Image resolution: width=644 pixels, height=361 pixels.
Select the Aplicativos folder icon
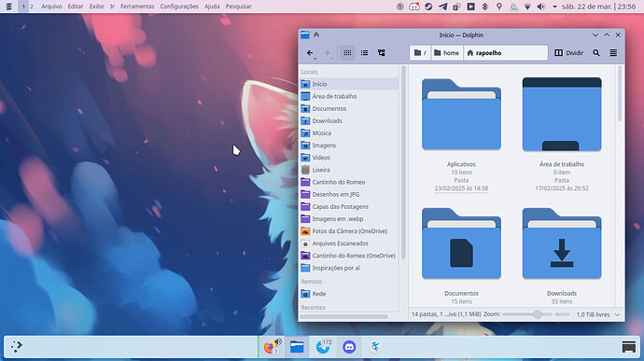tap(461, 114)
